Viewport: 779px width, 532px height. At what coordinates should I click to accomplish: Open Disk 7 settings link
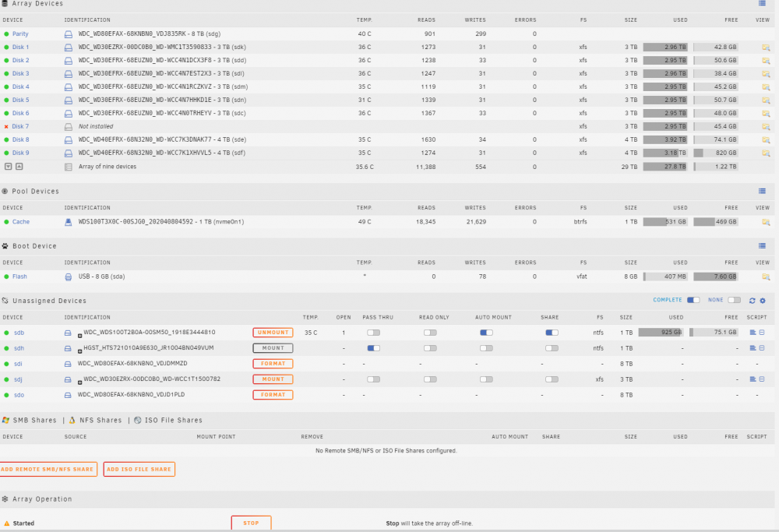[x=21, y=127]
